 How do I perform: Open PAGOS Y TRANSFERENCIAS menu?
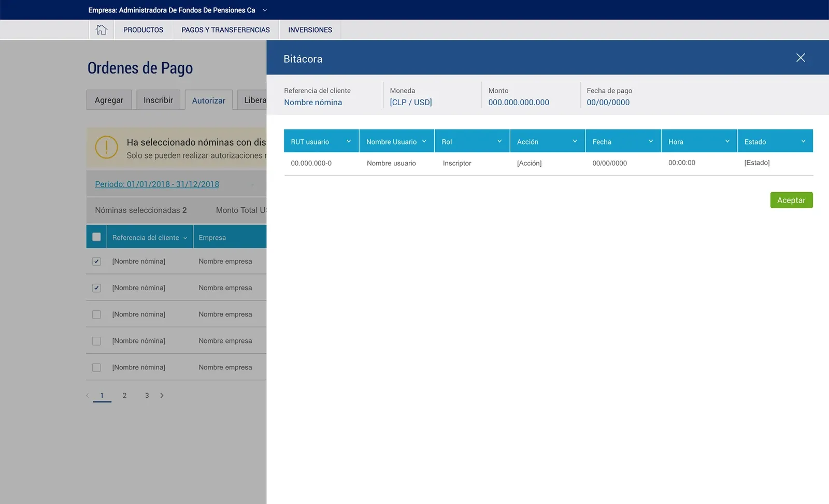pyautogui.click(x=225, y=30)
